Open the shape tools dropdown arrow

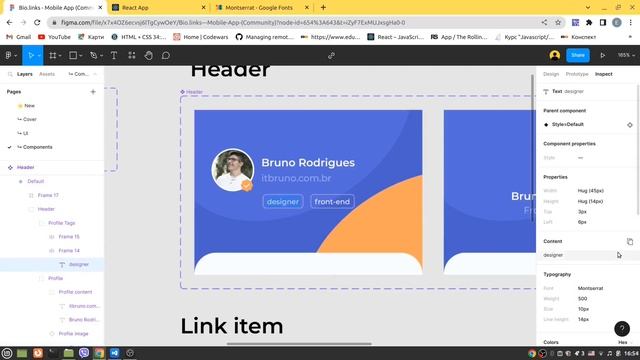(x=81, y=56)
